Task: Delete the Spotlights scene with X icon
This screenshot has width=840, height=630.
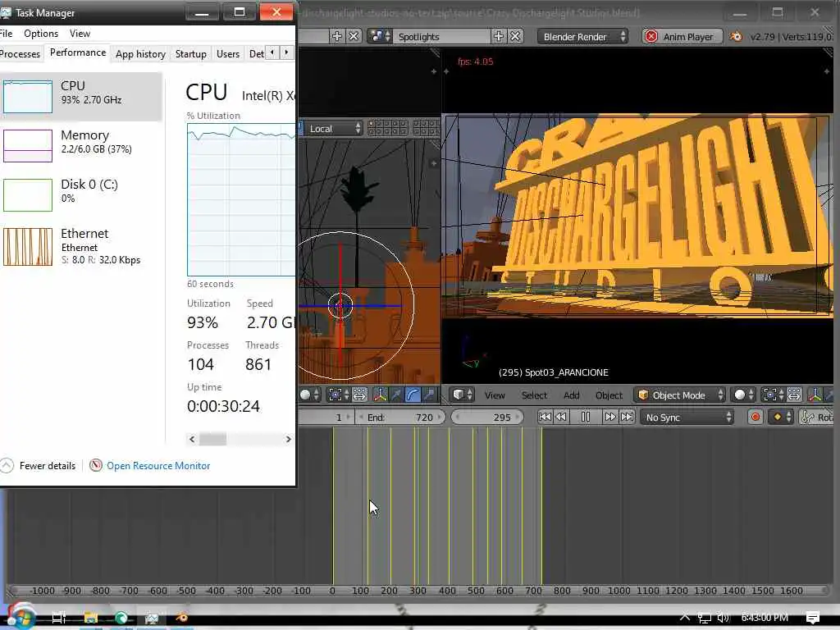Action: 515,36
